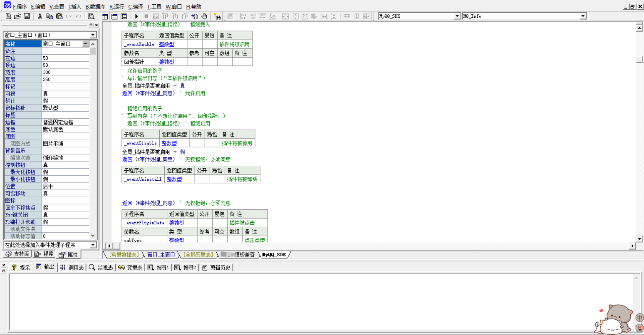Click the New file icon
The height and width of the screenshot is (335, 644).
[8, 16]
